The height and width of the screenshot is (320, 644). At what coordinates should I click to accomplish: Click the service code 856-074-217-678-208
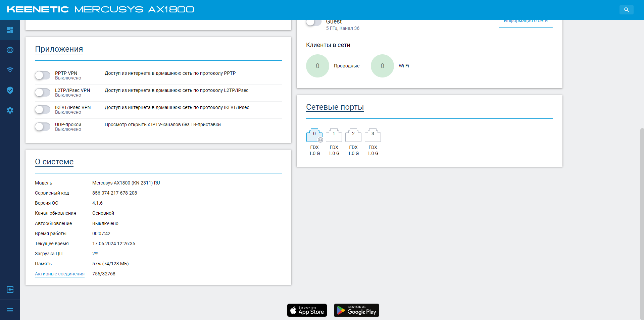(x=115, y=193)
